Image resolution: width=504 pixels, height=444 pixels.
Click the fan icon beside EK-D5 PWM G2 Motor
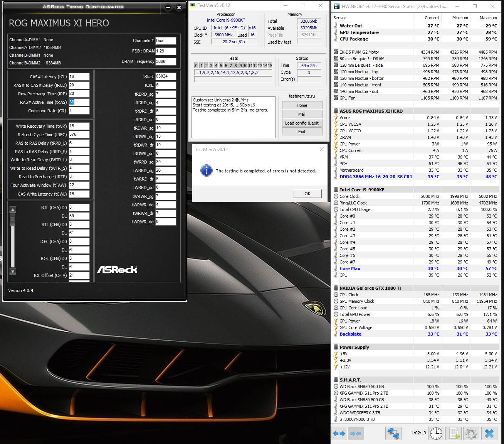click(336, 52)
